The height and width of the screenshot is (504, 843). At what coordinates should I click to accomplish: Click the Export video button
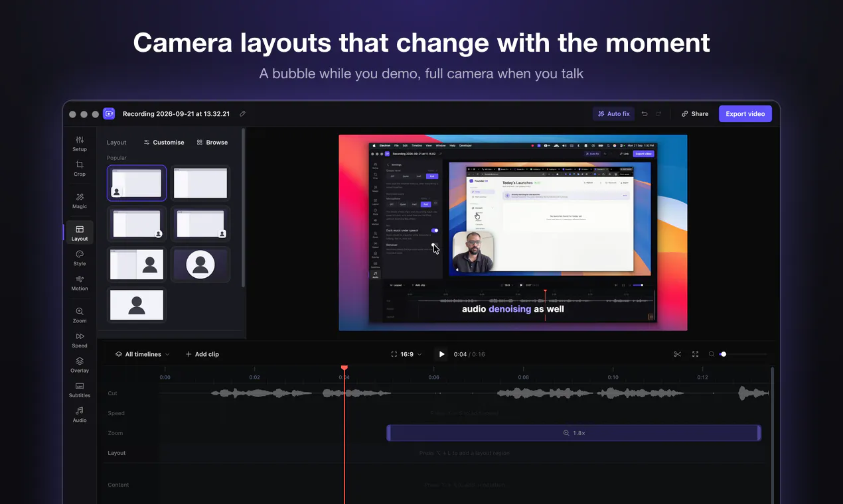pyautogui.click(x=745, y=113)
